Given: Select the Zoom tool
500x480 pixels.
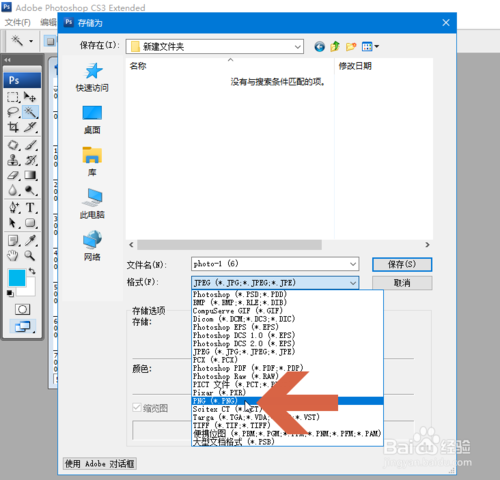Looking at the screenshot, I should pos(30,256).
